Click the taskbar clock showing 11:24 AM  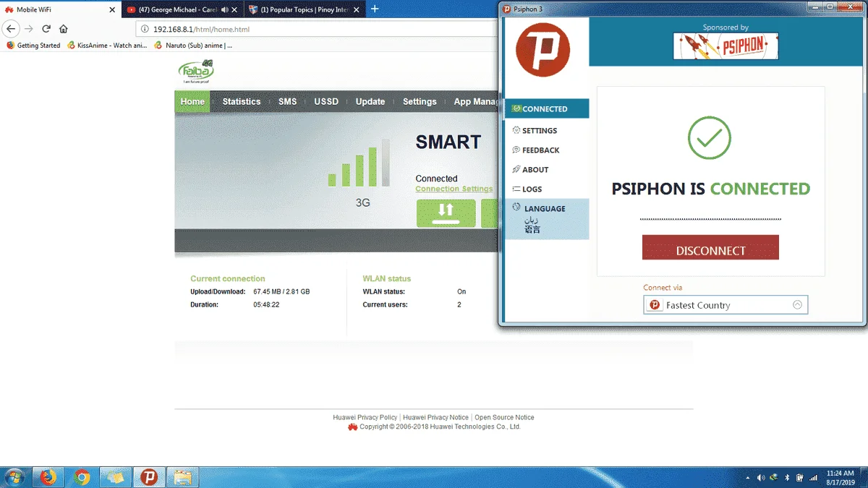(x=841, y=477)
